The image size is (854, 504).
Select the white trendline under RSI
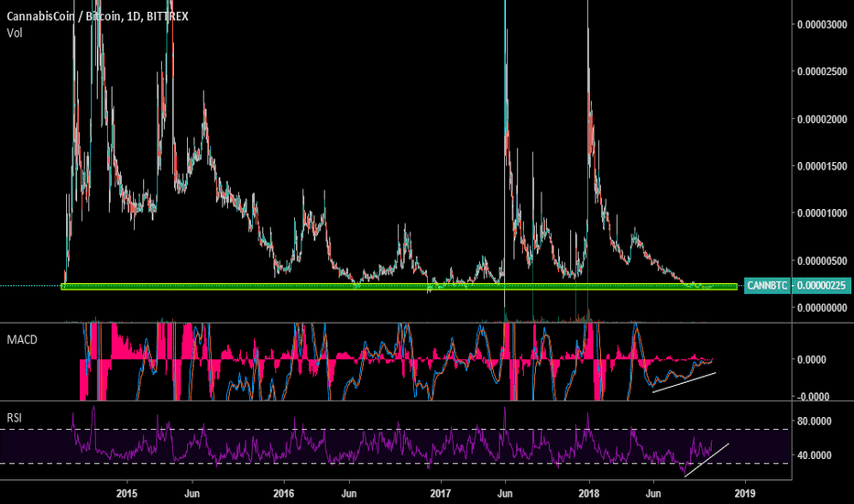click(x=706, y=460)
